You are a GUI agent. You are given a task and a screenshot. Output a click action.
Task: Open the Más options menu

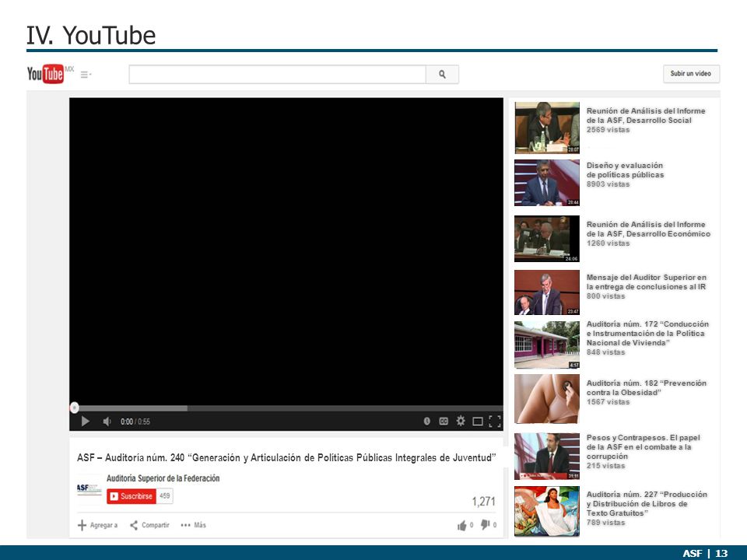(x=194, y=525)
